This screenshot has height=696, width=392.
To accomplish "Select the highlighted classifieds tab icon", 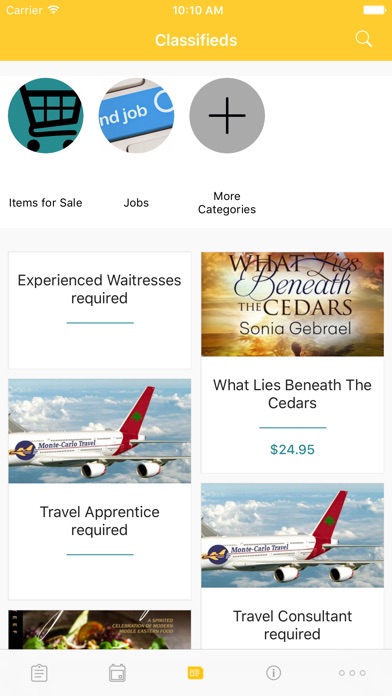I will (195, 673).
